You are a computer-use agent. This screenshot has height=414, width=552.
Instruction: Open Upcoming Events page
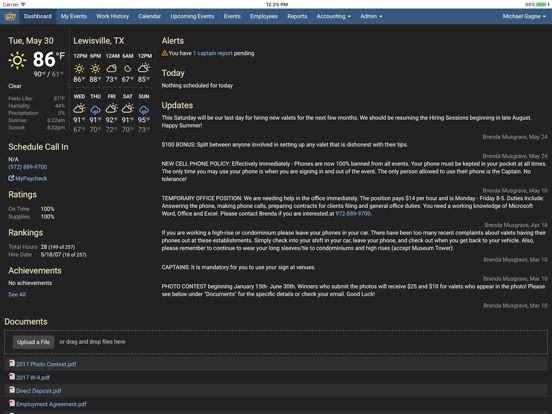(192, 16)
